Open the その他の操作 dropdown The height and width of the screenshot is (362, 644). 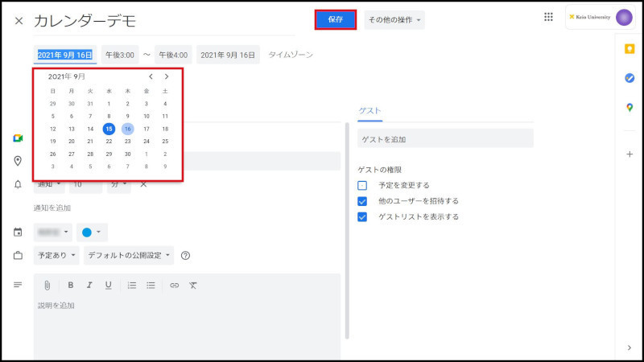click(x=394, y=19)
